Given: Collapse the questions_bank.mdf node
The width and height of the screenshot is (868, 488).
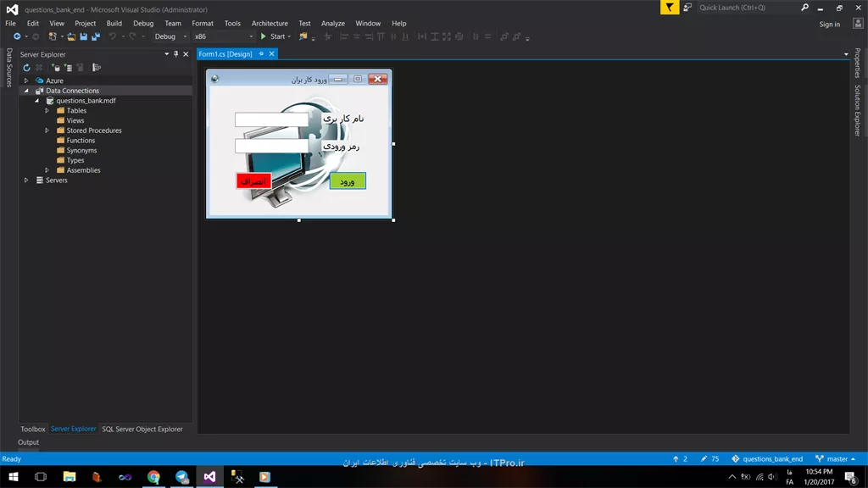Looking at the screenshot, I should (x=37, y=101).
